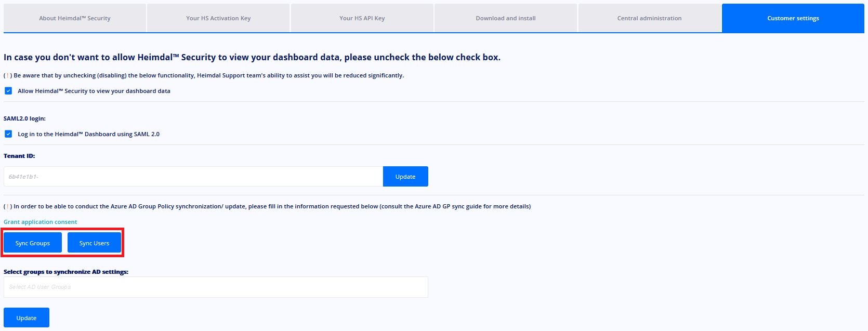Click the 'Tenant ID:' label
The height and width of the screenshot is (331, 868).
[19, 156]
